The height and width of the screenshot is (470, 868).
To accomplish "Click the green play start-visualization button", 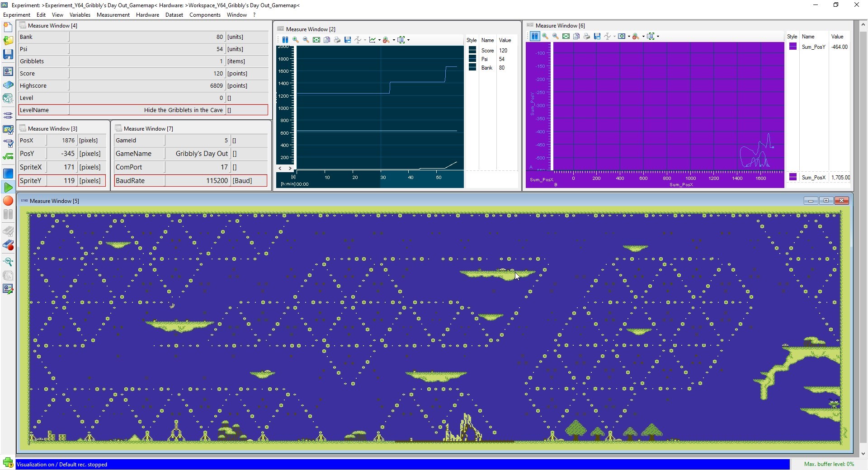I will (x=8, y=187).
